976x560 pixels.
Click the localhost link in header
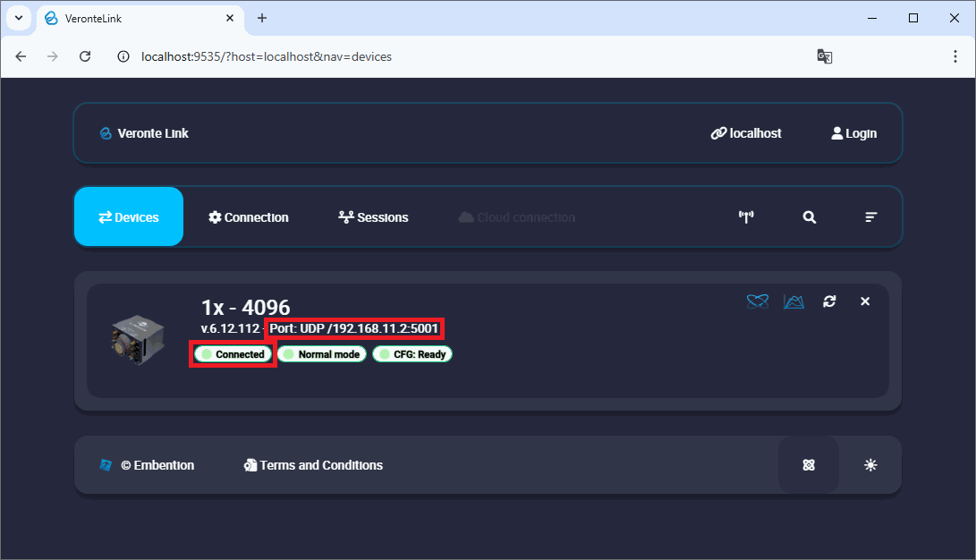(x=746, y=133)
